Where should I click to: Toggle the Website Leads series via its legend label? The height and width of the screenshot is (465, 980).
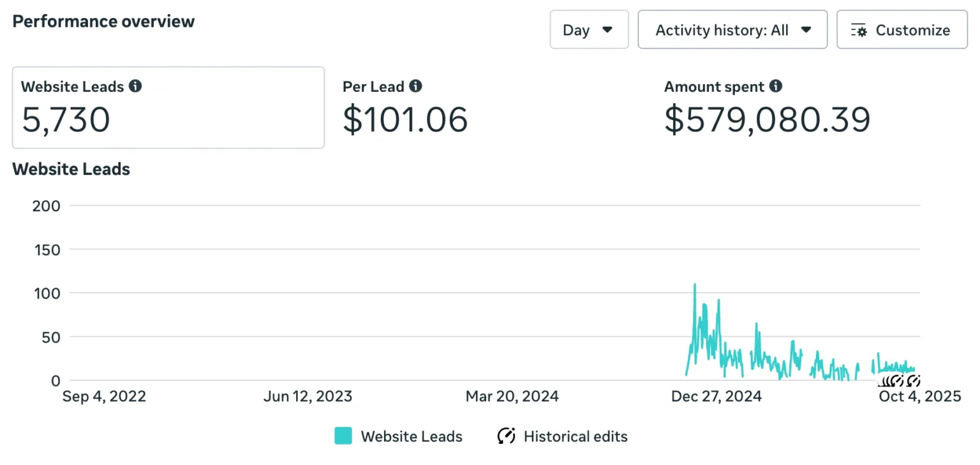tap(412, 436)
